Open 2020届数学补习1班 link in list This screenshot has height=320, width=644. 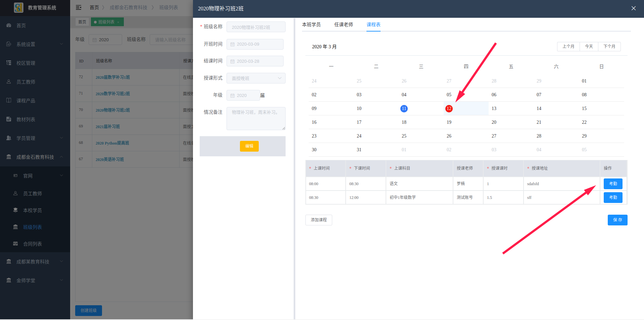113,77
